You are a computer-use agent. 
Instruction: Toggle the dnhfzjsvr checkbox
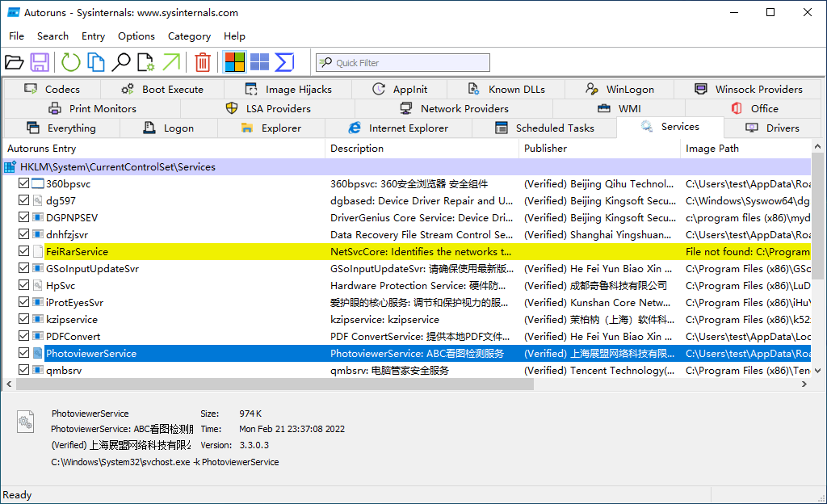[23, 234]
